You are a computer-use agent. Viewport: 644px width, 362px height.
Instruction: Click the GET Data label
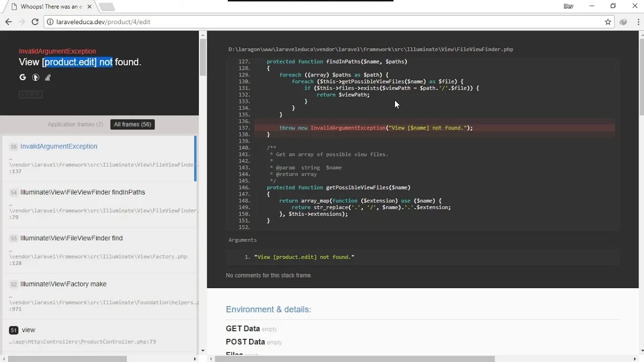pyautogui.click(x=243, y=329)
